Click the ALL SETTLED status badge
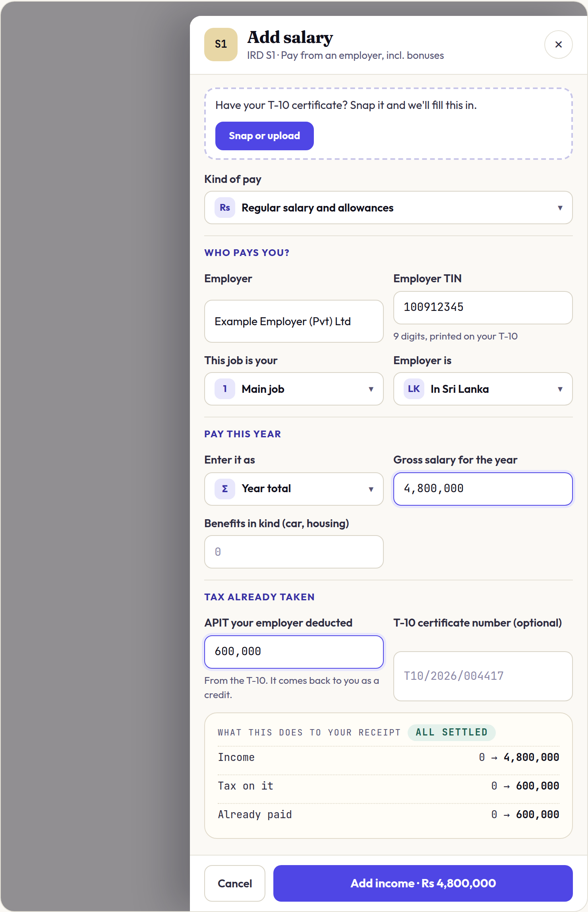588x912 pixels. [x=452, y=732]
